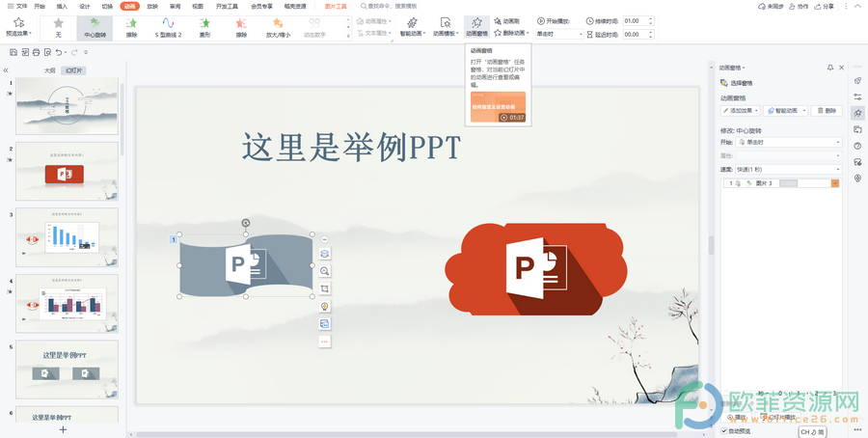The width and height of the screenshot is (868, 438).
Task: Click the three-dots more icon beside image
Action: (325, 342)
